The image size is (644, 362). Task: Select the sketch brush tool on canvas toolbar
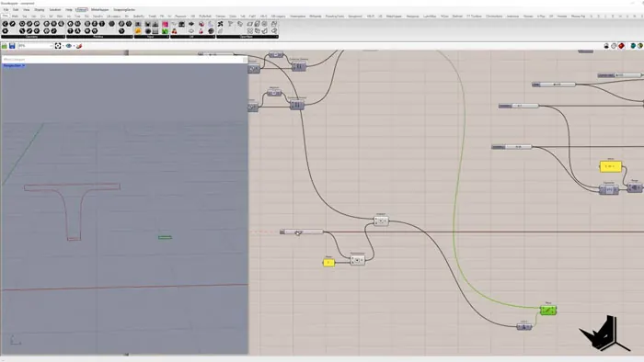(x=79, y=46)
